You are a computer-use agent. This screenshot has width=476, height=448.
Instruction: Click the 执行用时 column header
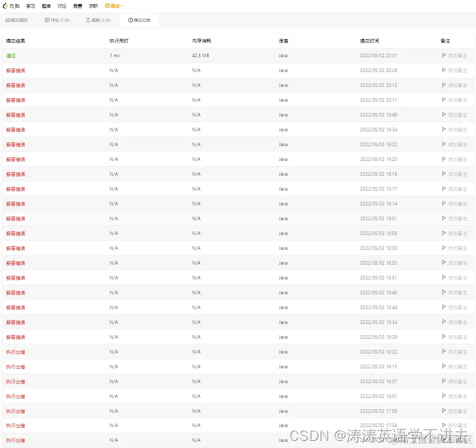click(119, 41)
